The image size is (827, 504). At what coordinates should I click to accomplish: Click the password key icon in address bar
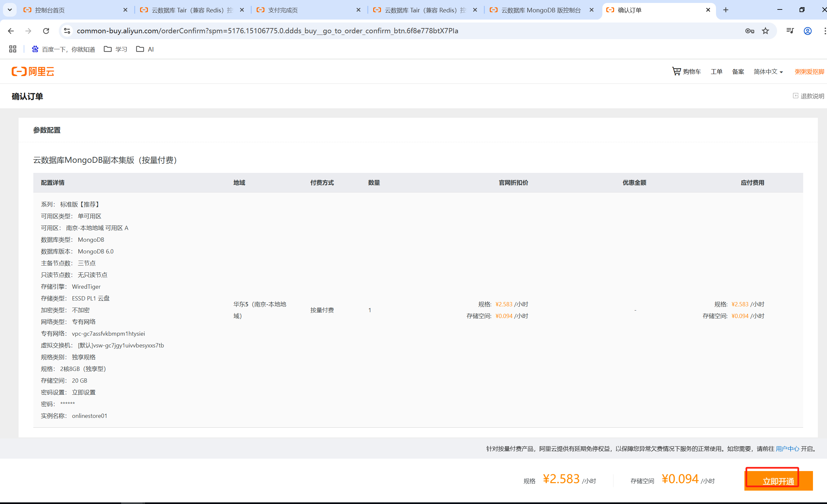pyautogui.click(x=750, y=31)
